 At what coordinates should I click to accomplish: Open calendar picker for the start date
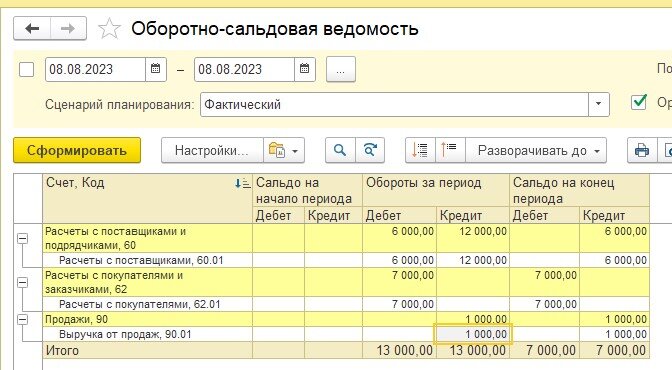tap(156, 69)
